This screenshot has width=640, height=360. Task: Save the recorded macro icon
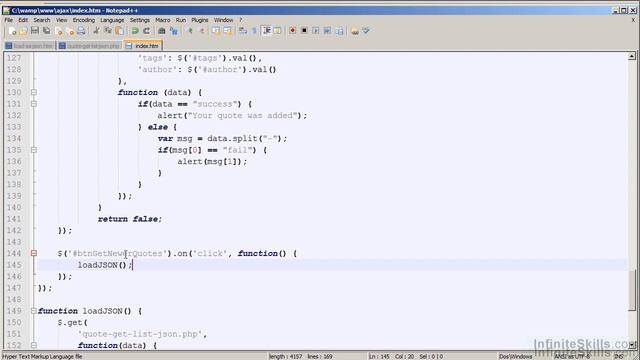click(x=339, y=31)
